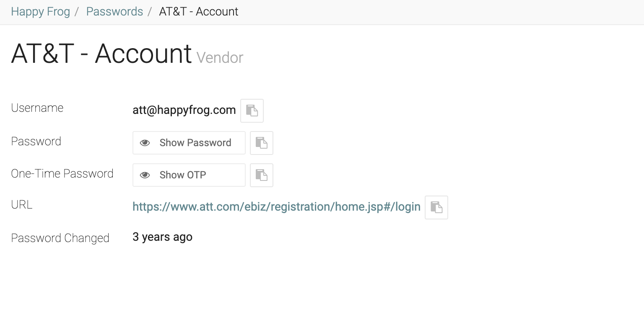Click the AT&T - Account page heading
The height and width of the screenshot is (335, 644).
click(x=101, y=54)
